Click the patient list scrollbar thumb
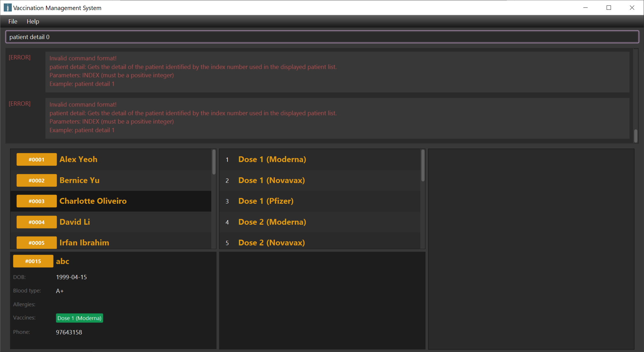Image resolution: width=644 pixels, height=352 pixels. click(214, 162)
